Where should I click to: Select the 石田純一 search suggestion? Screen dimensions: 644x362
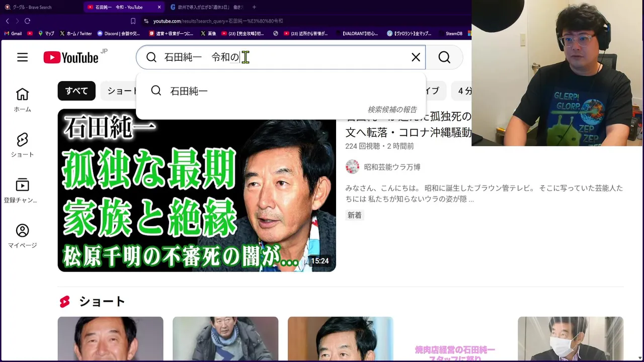281,91
